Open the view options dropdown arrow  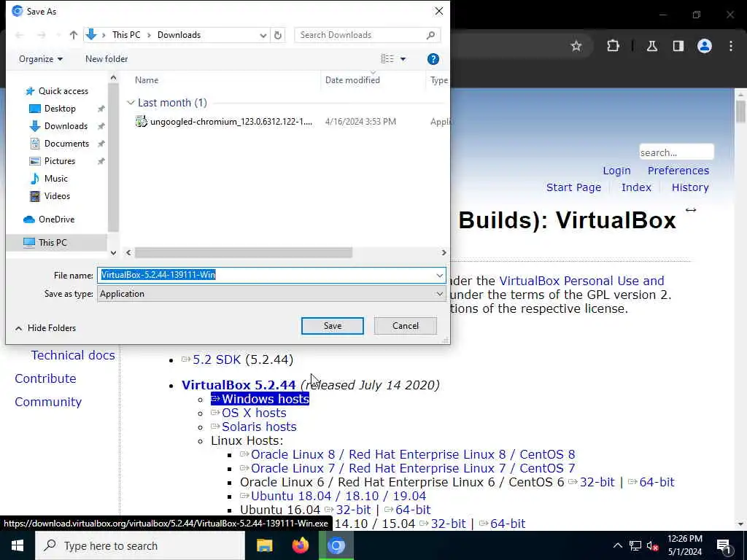click(x=403, y=59)
